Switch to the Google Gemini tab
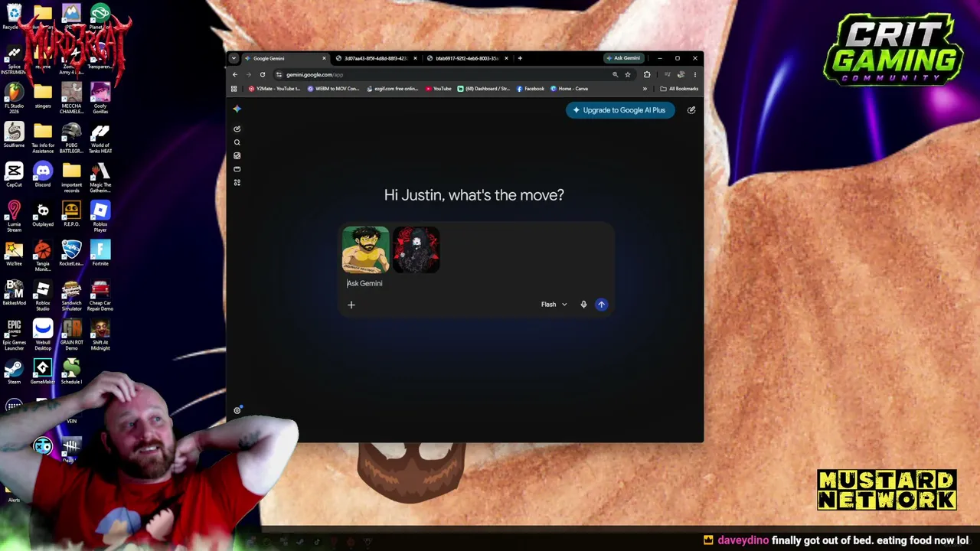Image resolution: width=980 pixels, height=551 pixels. (x=285, y=58)
